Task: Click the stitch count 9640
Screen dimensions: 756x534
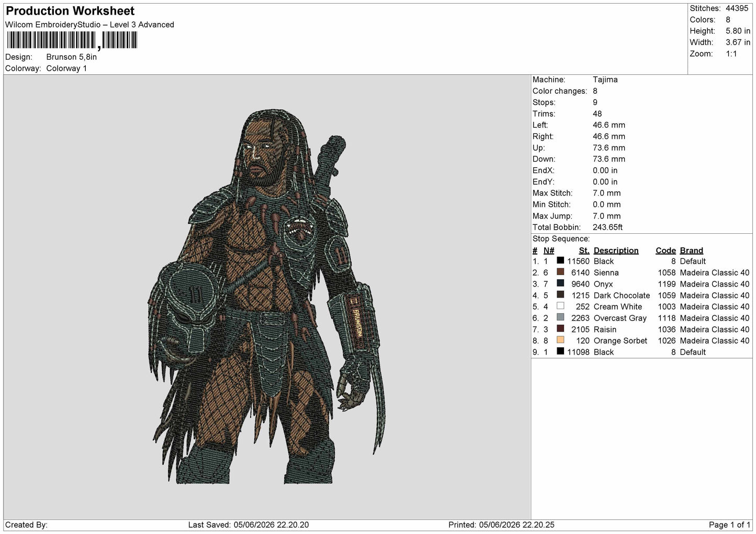Action: click(x=580, y=284)
